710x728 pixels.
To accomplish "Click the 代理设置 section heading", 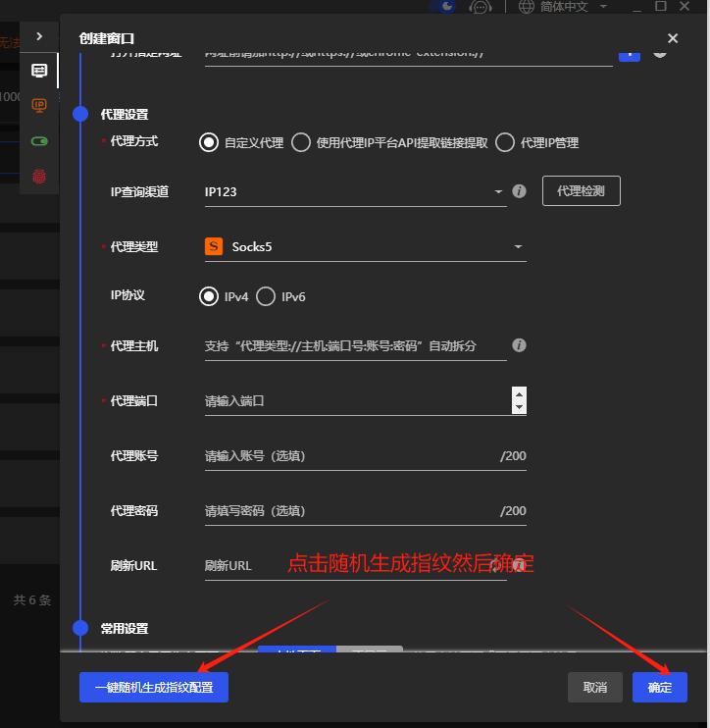I will (125, 114).
